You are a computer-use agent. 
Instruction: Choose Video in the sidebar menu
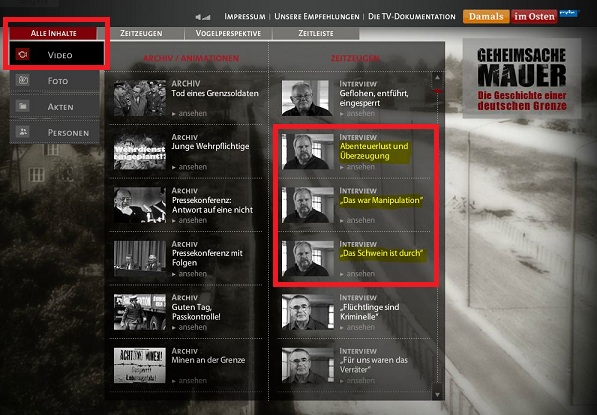[57, 54]
